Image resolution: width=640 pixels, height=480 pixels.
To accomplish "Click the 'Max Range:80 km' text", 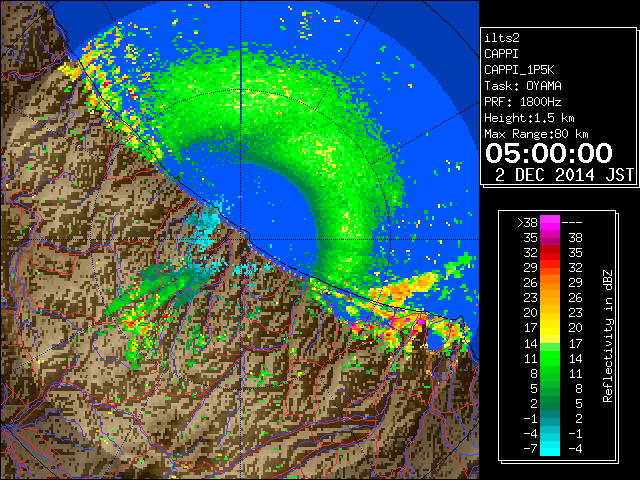I will tap(536, 134).
